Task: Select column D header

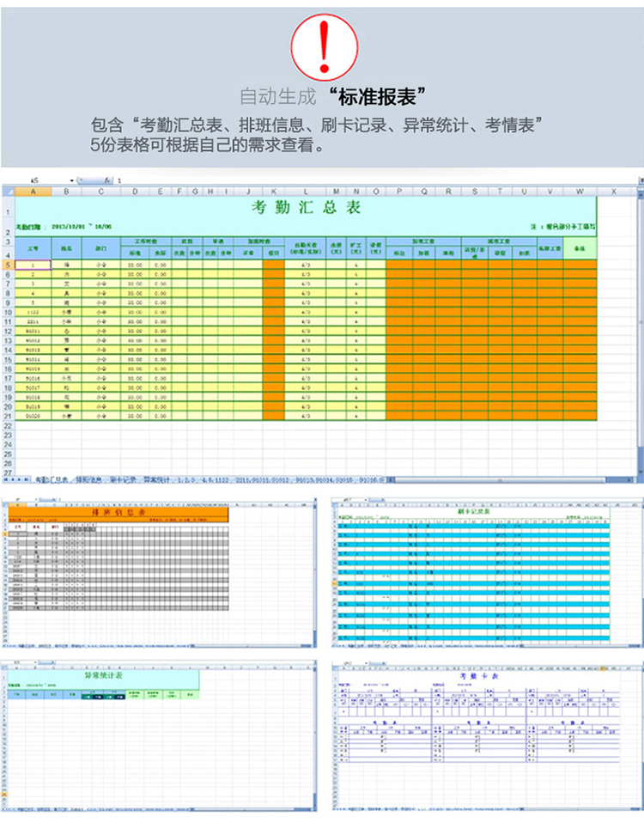Action: click(x=135, y=192)
